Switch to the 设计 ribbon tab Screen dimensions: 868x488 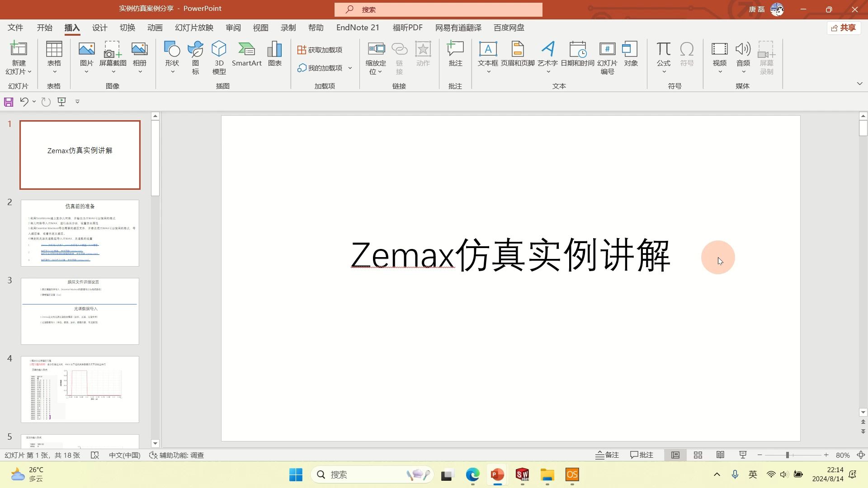[99, 28]
